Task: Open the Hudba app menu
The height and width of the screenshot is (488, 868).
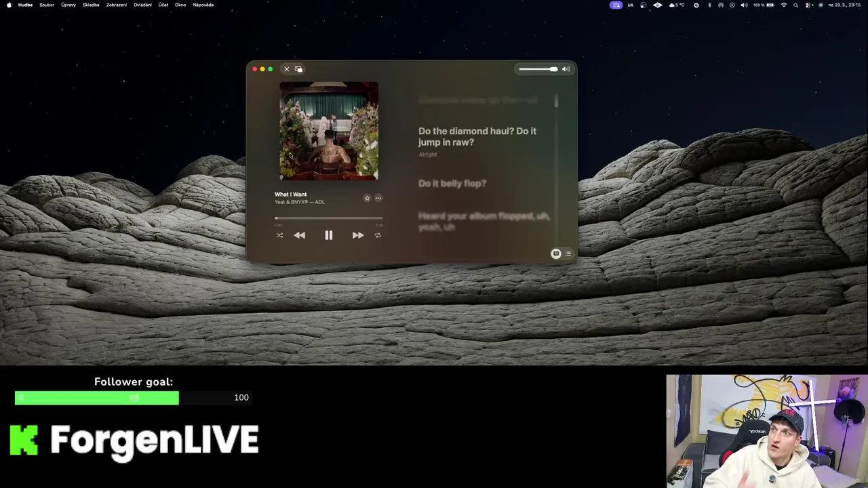Action: pyautogui.click(x=25, y=5)
